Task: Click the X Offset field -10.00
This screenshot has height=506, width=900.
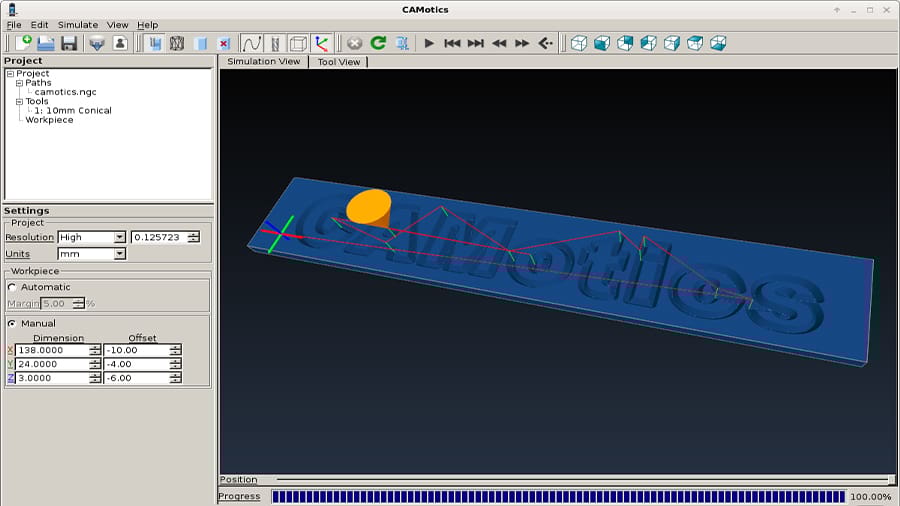Action: [137, 350]
